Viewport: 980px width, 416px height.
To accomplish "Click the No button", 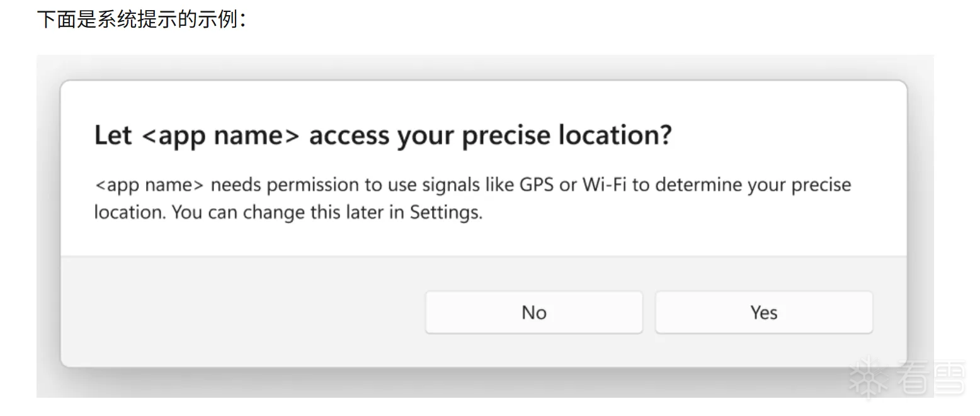I will click(533, 312).
